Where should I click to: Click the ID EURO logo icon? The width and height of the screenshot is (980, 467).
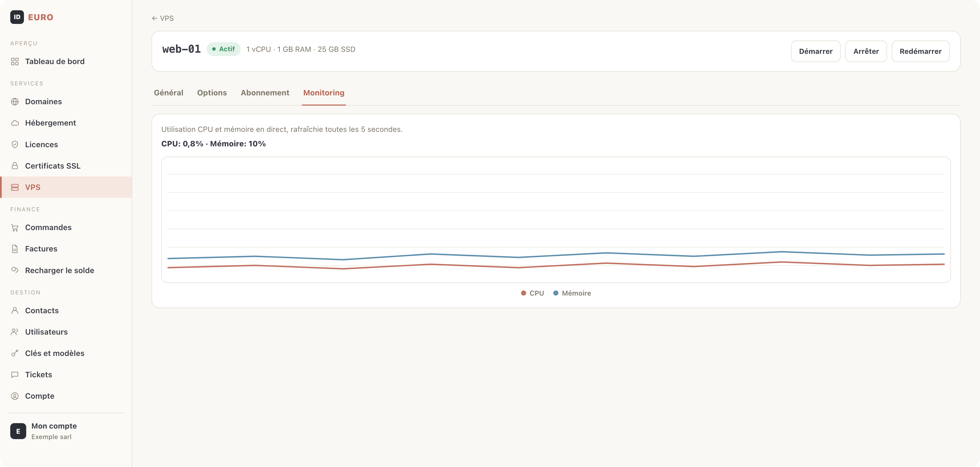pyautogui.click(x=17, y=17)
